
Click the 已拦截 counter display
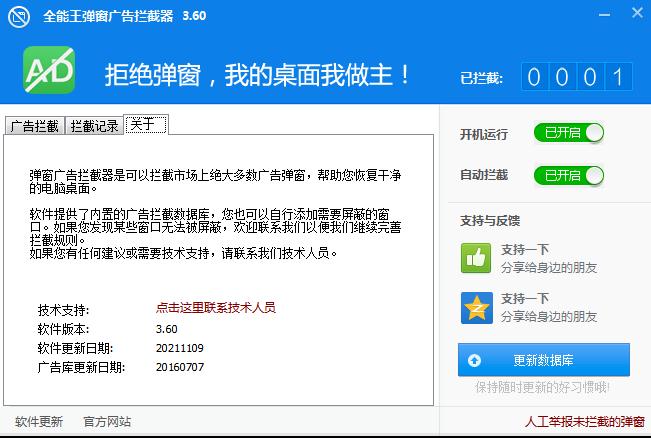pyautogui.click(x=579, y=77)
